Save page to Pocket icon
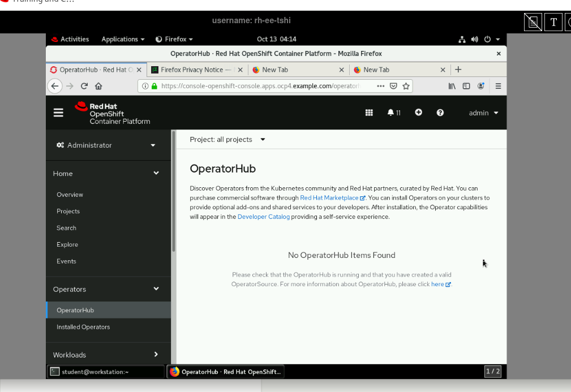Image resolution: width=571 pixels, height=392 pixels. (x=393, y=86)
